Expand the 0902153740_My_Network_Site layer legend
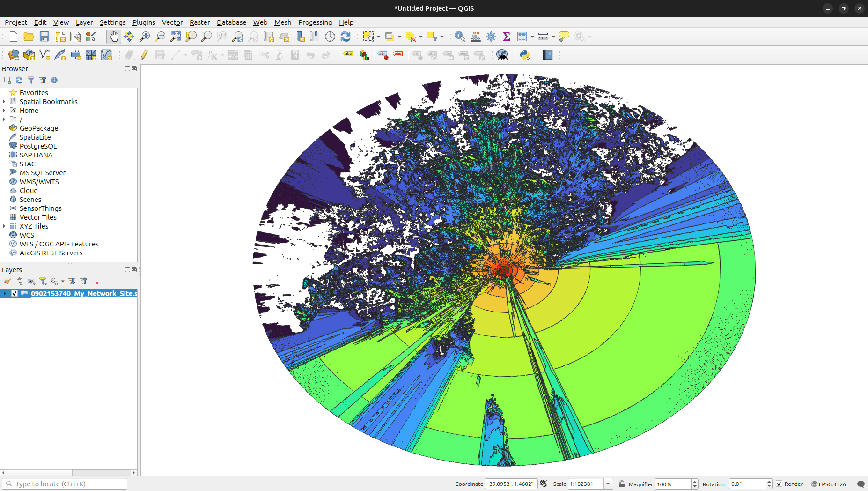The image size is (868, 491). 5,293
